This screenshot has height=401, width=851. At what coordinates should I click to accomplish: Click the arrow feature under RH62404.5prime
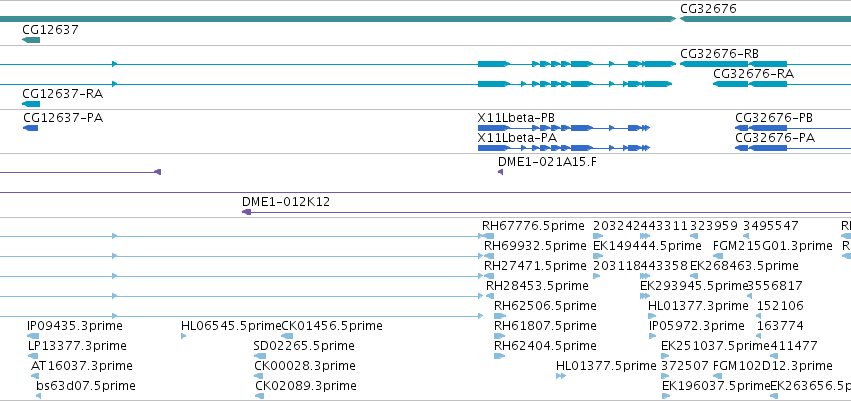click(x=499, y=356)
